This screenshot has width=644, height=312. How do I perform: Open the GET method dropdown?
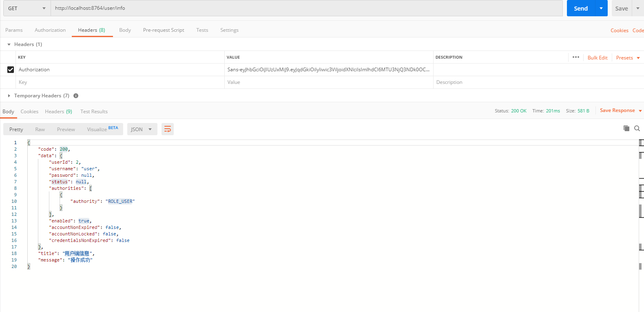(x=27, y=8)
